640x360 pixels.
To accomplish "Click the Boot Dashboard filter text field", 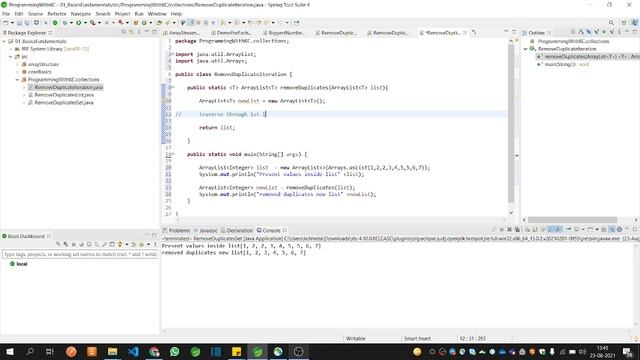I will pos(80,254).
